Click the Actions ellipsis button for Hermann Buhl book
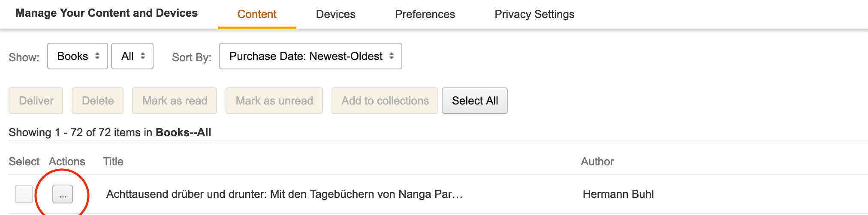 click(x=63, y=194)
